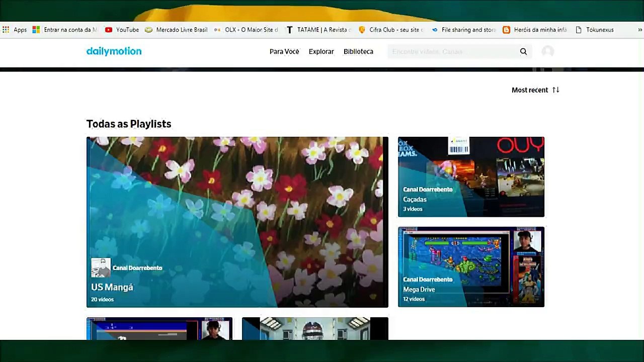Open the YouTube bookmark icon
This screenshot has height=362, width=644.
coord(109,30)
